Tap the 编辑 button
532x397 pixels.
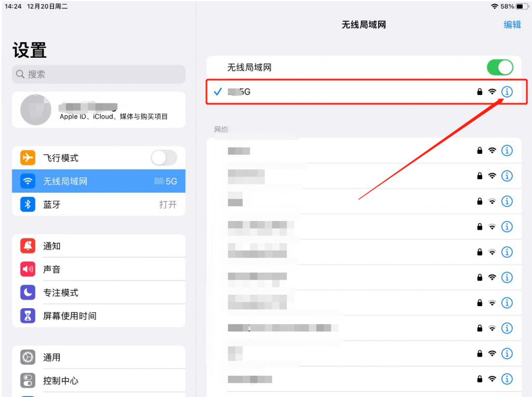pos(512,25)
